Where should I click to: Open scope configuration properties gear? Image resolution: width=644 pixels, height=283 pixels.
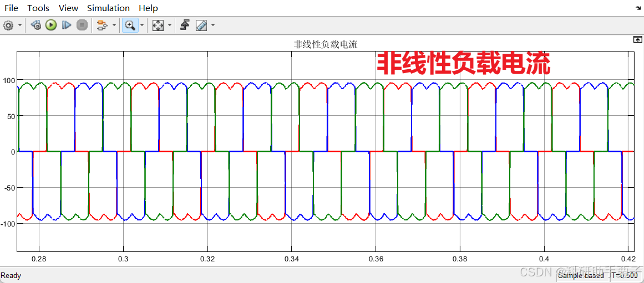[x=8, y=25]
